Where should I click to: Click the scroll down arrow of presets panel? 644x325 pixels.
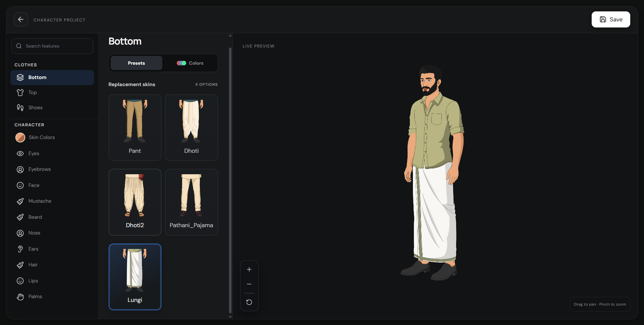pyautogui.click(x=230, y=317)
